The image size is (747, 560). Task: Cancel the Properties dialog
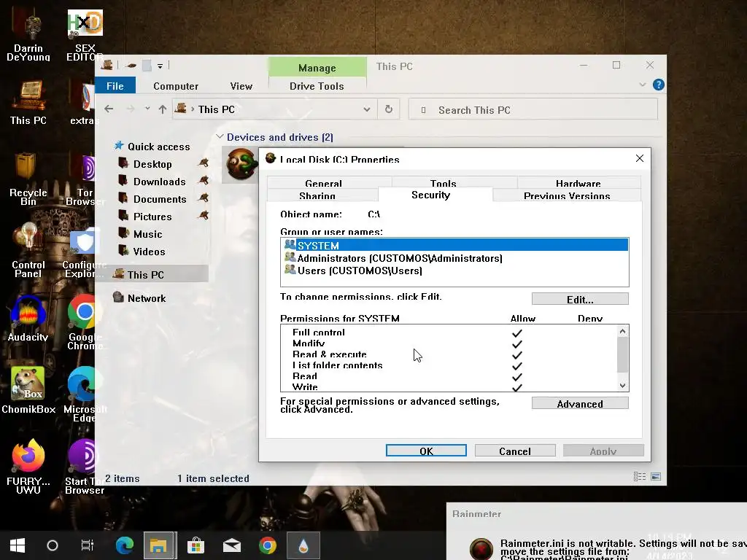[515, 451]
